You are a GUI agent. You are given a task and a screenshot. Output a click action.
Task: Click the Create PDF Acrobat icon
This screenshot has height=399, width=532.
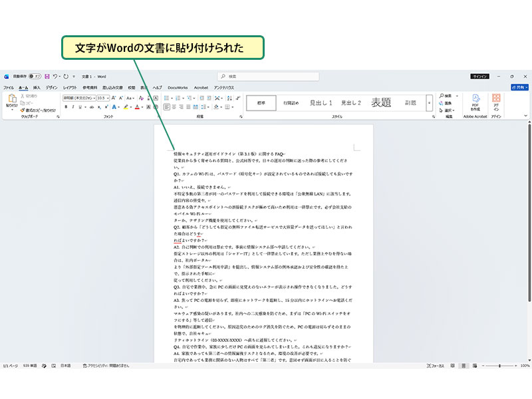(x=475, y=102)
